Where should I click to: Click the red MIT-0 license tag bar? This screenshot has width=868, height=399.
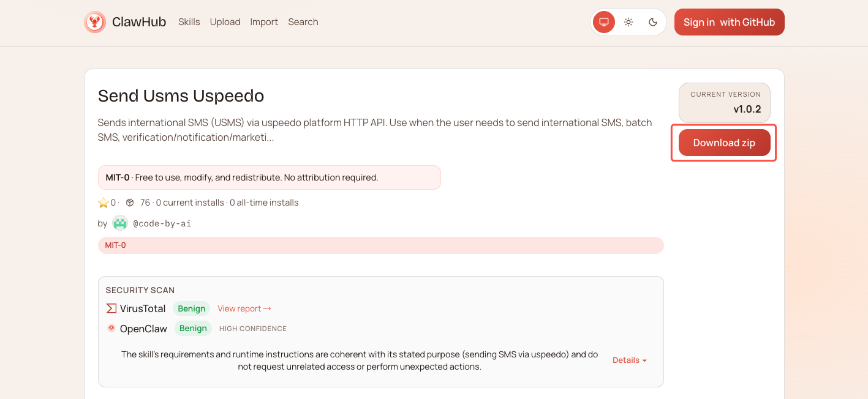coord(380,245)
